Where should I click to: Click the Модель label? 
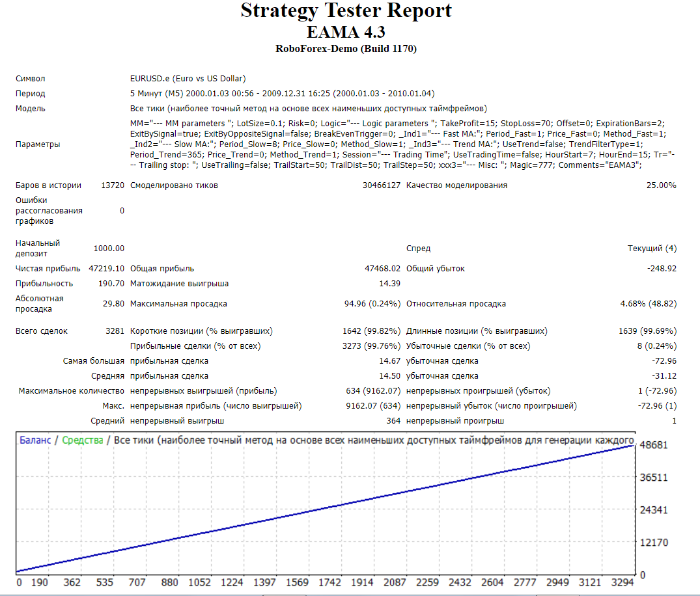pyautogui.click(x=31, y=109)
